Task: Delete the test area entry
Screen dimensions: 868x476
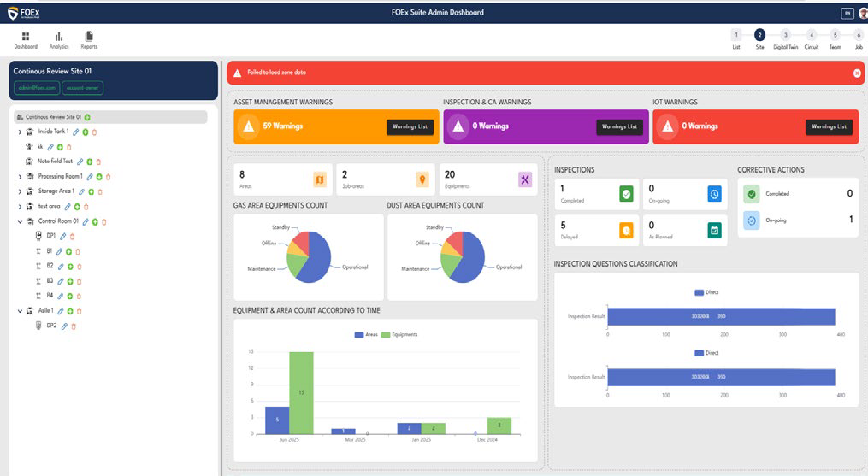Action: tap(86, 207)
